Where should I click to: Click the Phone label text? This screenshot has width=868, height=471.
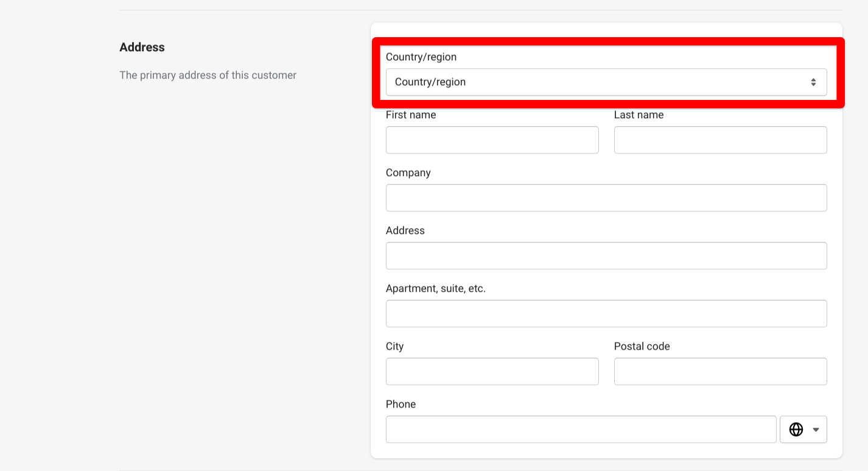tap(401, 405)
